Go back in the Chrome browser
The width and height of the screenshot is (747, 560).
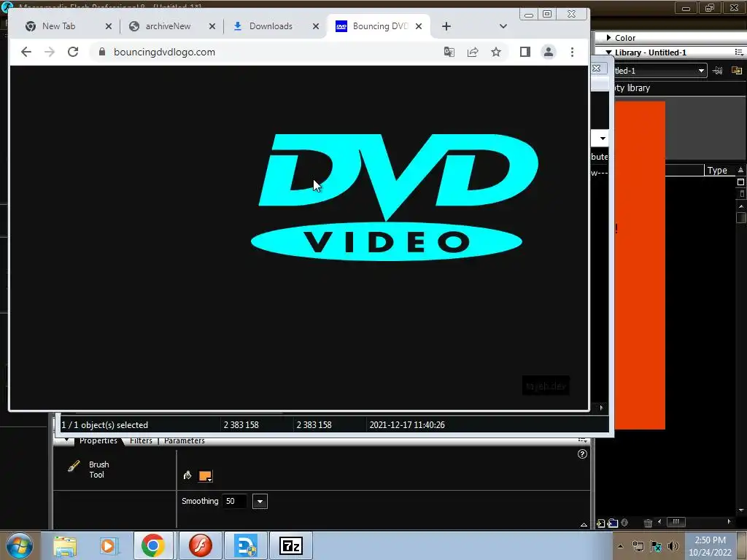[26, 52]
